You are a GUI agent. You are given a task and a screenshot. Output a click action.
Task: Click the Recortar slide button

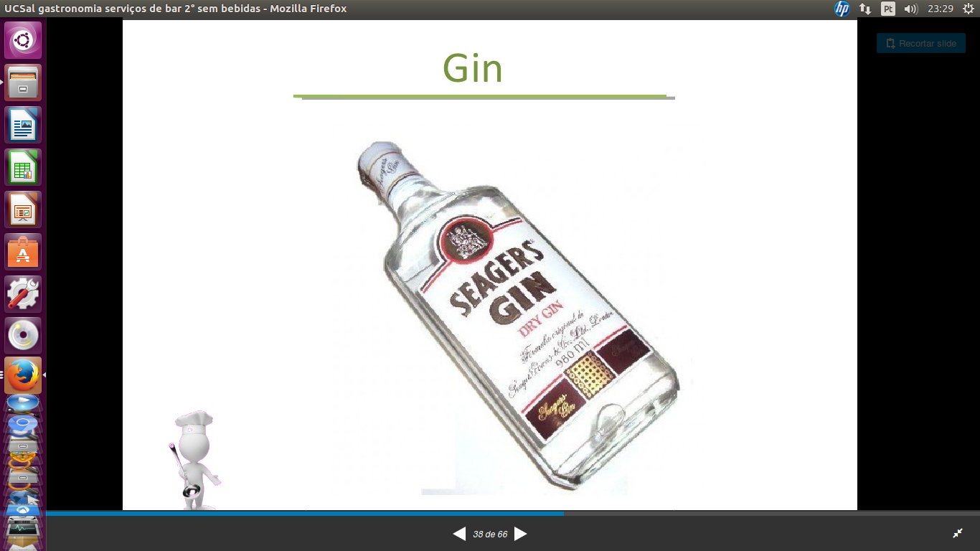920,43
